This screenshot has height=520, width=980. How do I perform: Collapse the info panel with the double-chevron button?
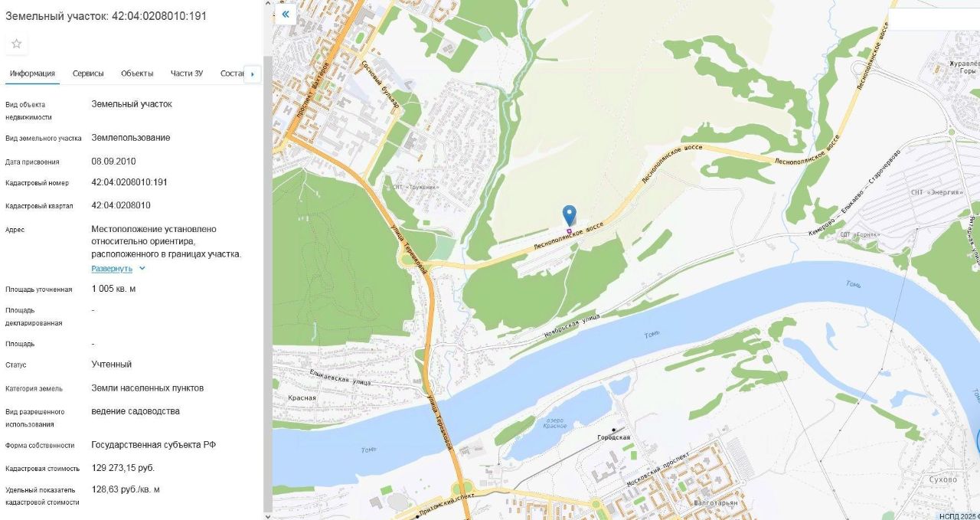click(286, 14)
